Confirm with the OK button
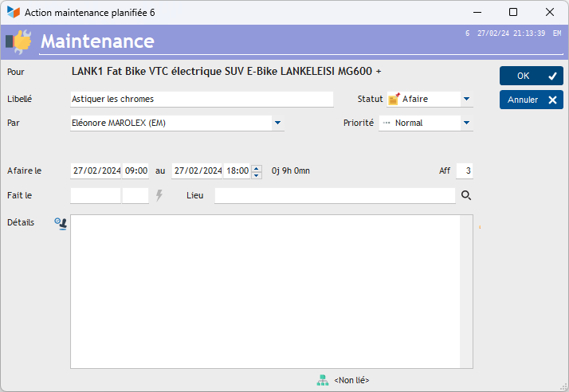 [531, 76]
